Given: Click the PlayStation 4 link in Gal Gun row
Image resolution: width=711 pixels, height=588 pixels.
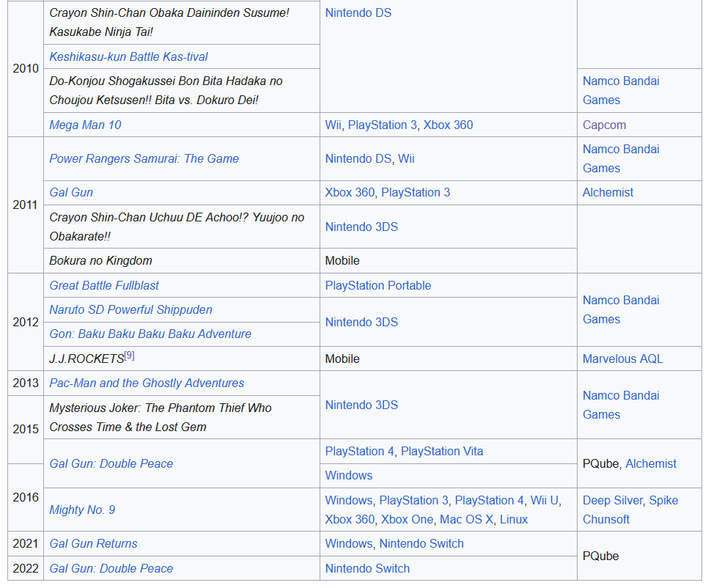Looking at the screenshot, I should [360, 451].
